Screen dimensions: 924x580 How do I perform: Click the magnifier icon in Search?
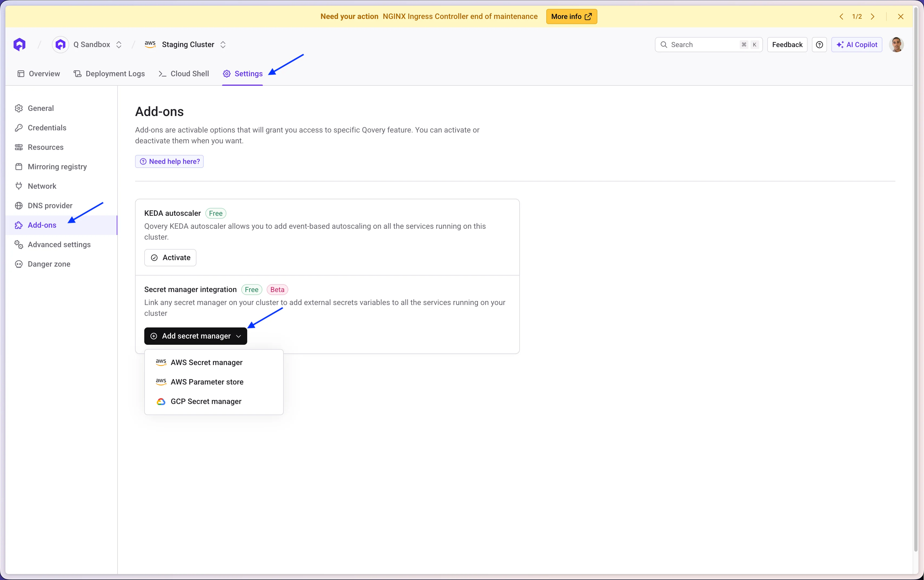tap(664, 45)
